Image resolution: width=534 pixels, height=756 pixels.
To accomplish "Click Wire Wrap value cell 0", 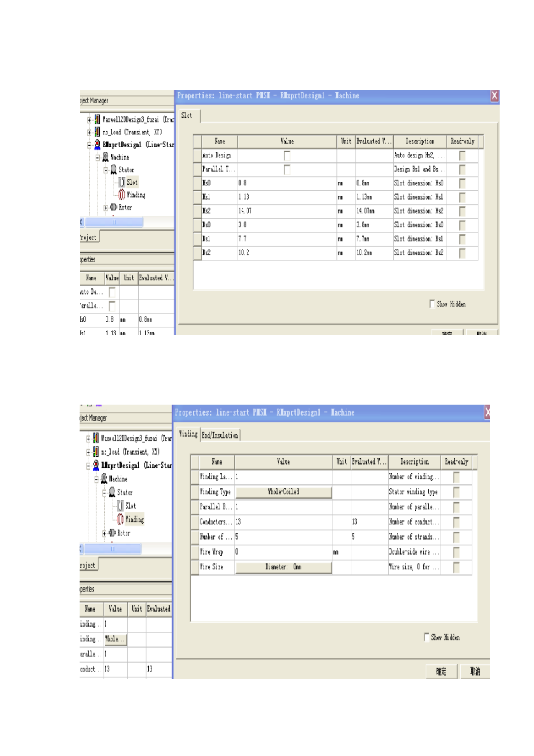I will pos(283,552).
